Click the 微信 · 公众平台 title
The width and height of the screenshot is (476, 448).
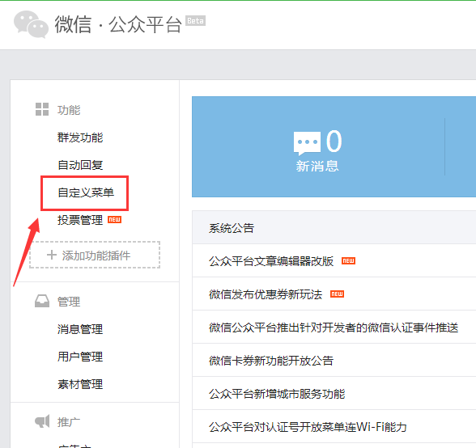click(x=118, y=24)
